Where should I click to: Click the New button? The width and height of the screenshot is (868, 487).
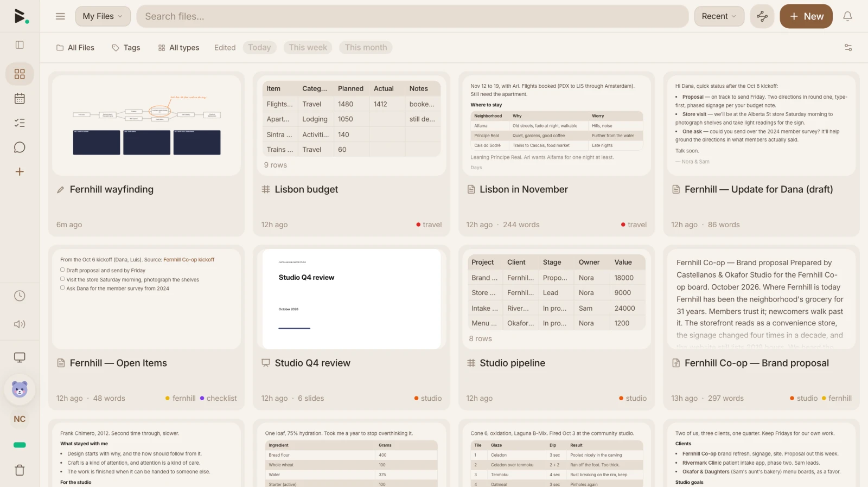[x=806, y=16]
